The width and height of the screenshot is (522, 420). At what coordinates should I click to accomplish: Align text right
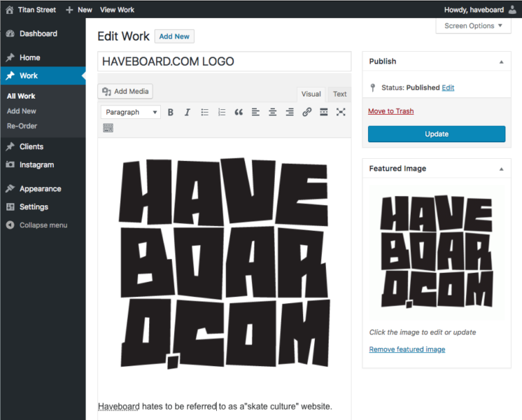click(x=290, y=112)
